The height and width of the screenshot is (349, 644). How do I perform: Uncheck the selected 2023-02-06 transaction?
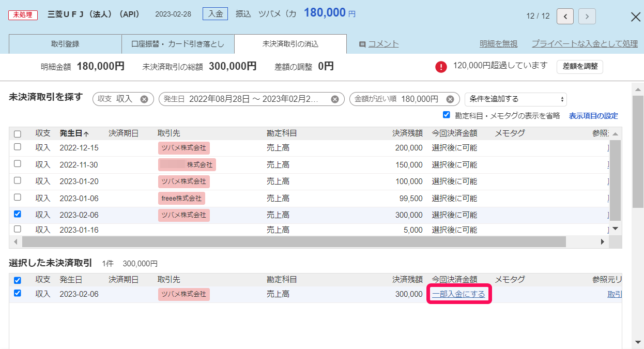(18, 293)
